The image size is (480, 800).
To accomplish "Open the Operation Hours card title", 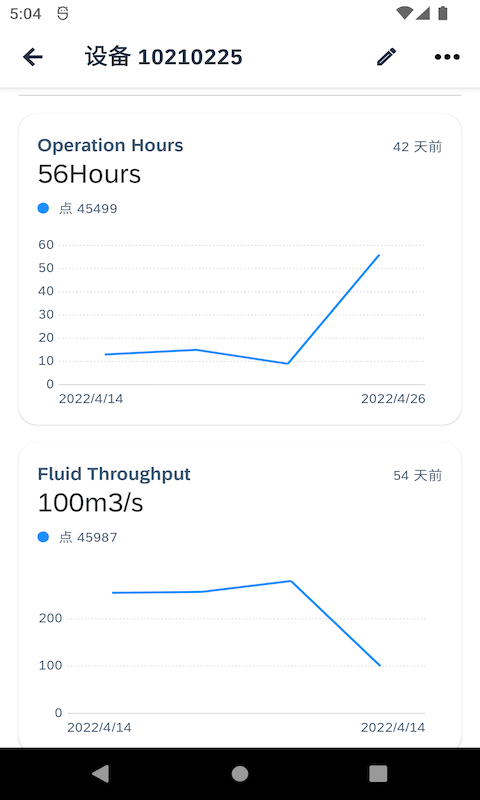I will [110, 145].
